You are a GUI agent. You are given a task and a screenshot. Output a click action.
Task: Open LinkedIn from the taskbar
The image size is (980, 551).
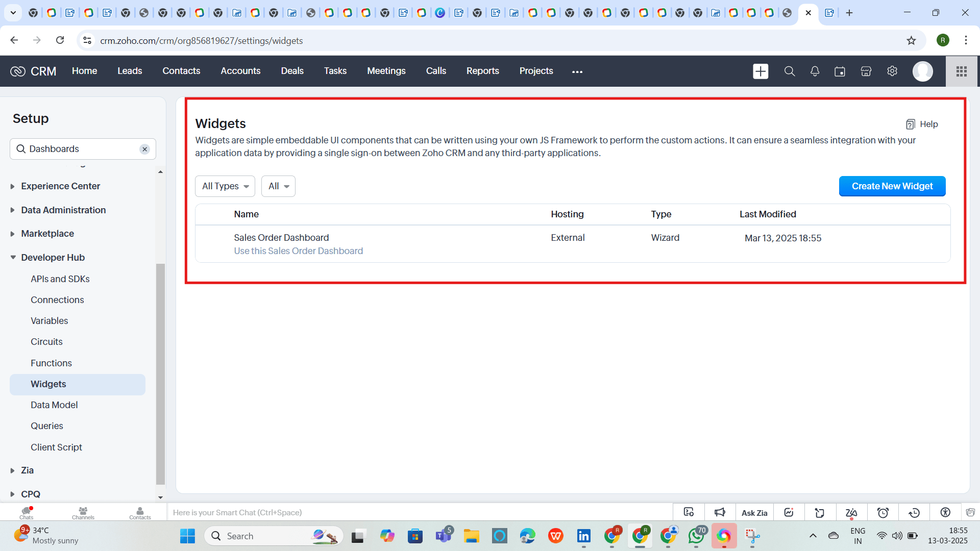point(583,536)
